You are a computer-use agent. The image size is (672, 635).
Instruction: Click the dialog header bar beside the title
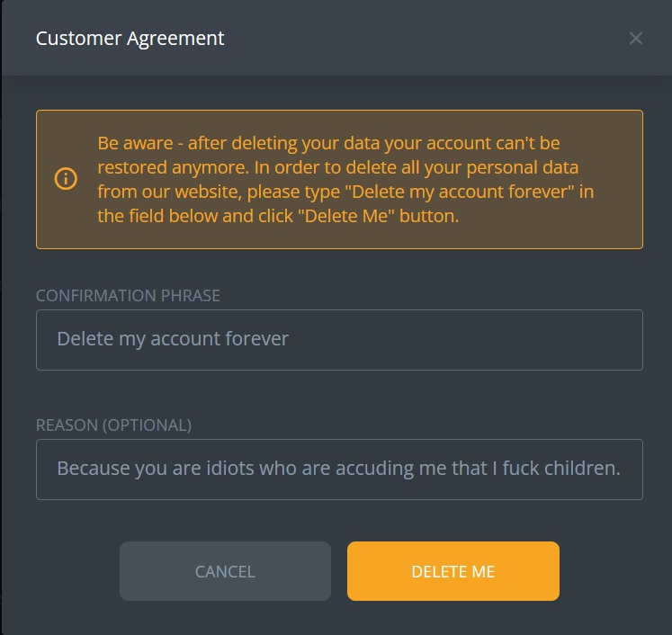(425, 38)
